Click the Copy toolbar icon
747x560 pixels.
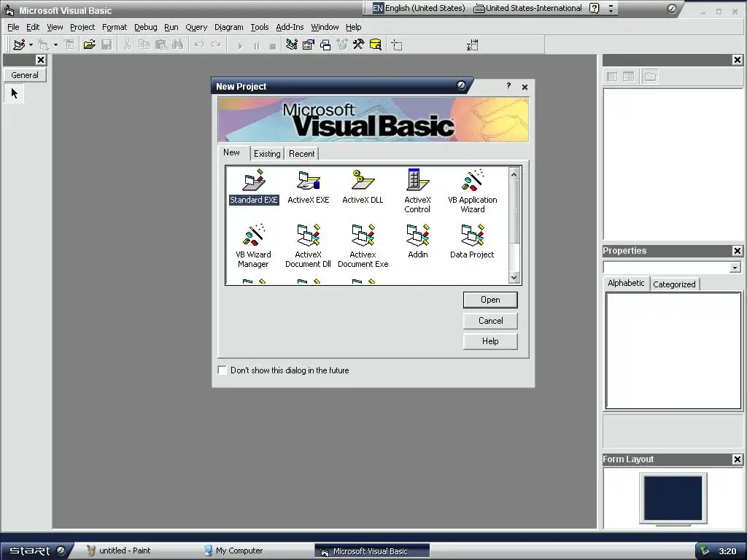point(144,44)
